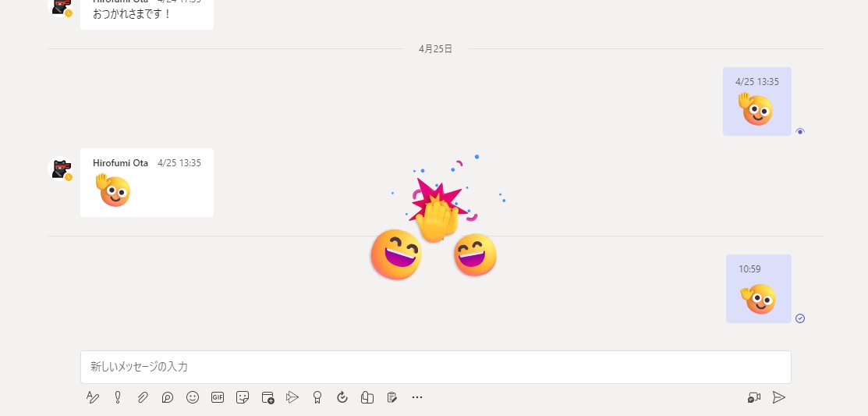Open the Viva Learning icon
The height and width of the screenshot is (416, 868).
click(x=367, y=397)
